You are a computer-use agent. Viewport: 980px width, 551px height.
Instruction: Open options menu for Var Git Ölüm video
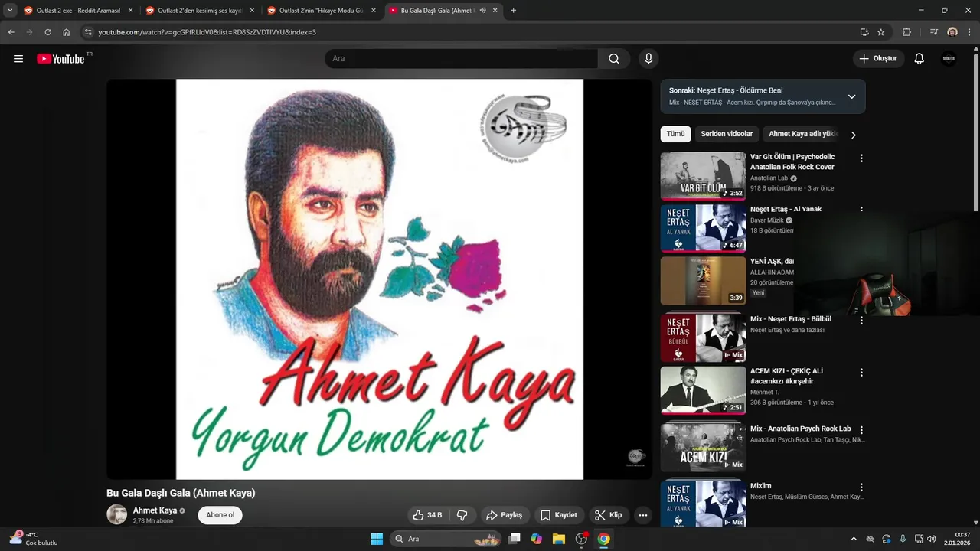pos(861,158)
